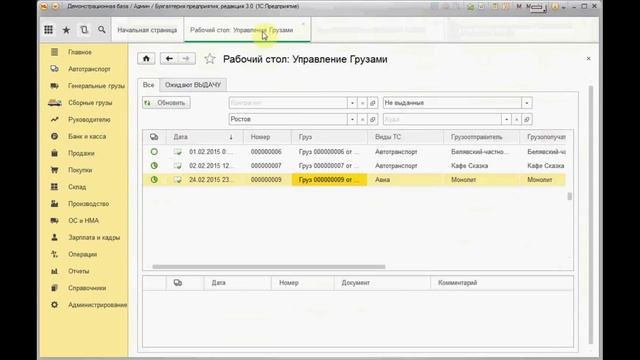The height and width of the screenshot is (360, 640).
Task: Close the Рабочий стол form with X
Action: (x=588, y=59)
